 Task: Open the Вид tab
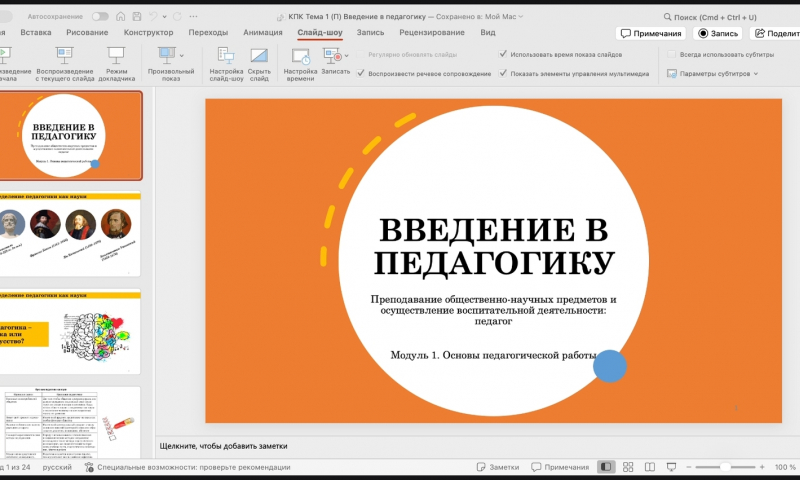coord(488,32)
